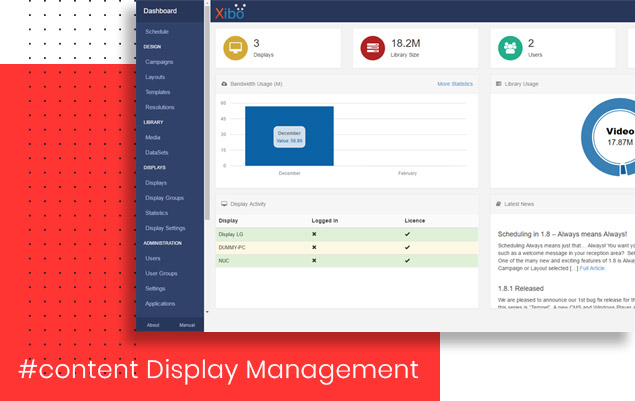Open Settings in the sidebar
Image resolution: width=635 pixels, height=401 pixels.
(155, 288)
